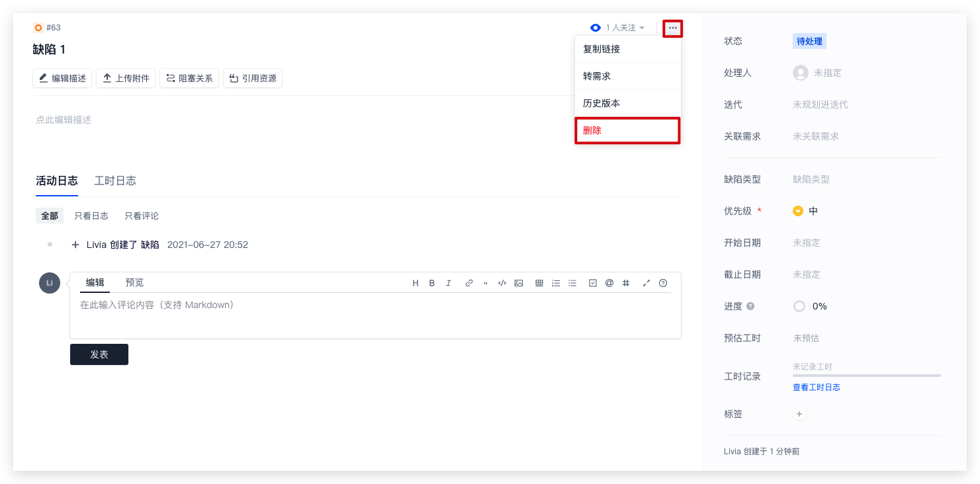This screenshot has width=980, height=484.
Task: Set estimated hours via 未预估
Action: (806, 338)
